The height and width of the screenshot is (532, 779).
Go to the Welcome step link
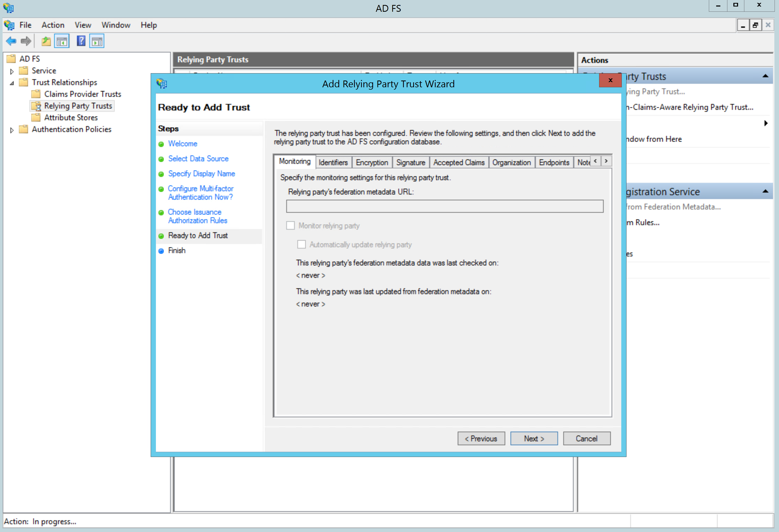(183, 143)
